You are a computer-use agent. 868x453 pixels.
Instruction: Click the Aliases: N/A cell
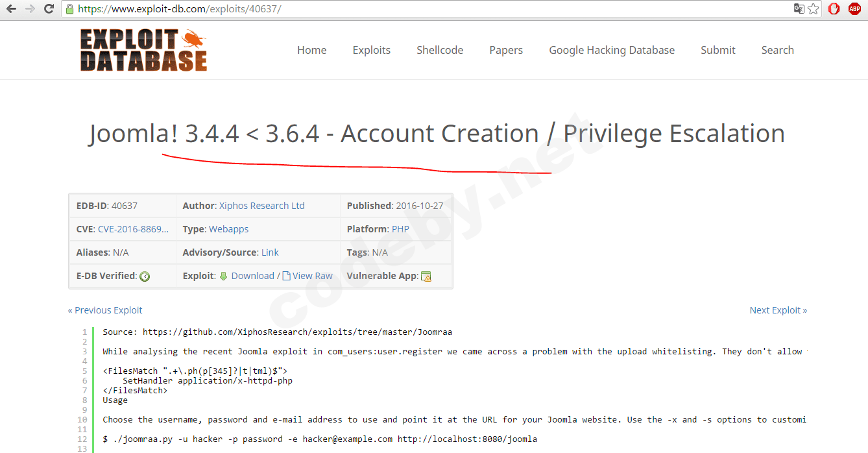pos(122,252)
